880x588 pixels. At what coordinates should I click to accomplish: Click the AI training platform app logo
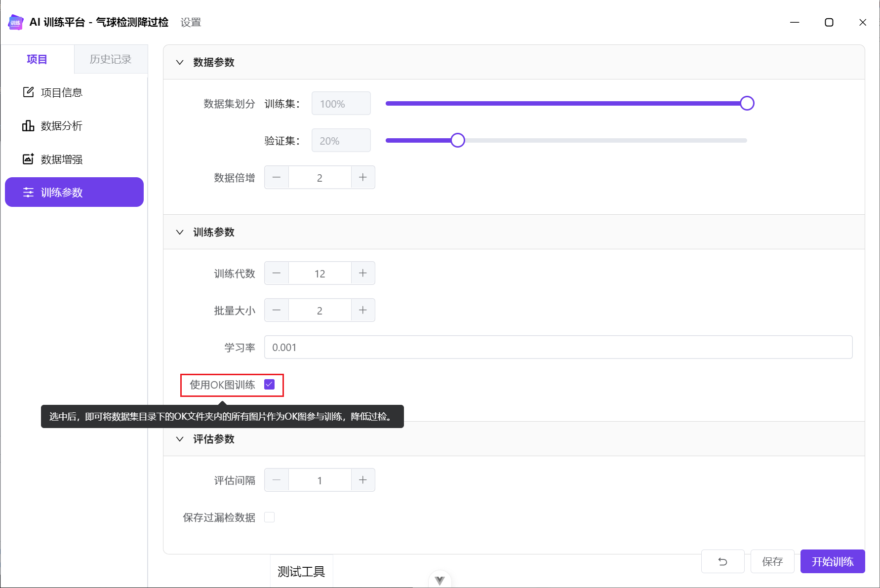click(16, 22)
